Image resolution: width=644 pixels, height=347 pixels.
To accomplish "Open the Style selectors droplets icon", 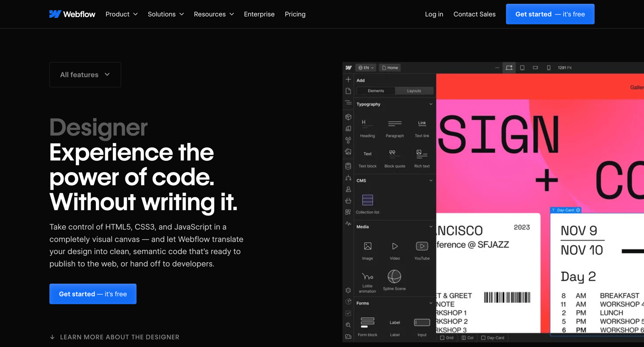I will 348,140.
